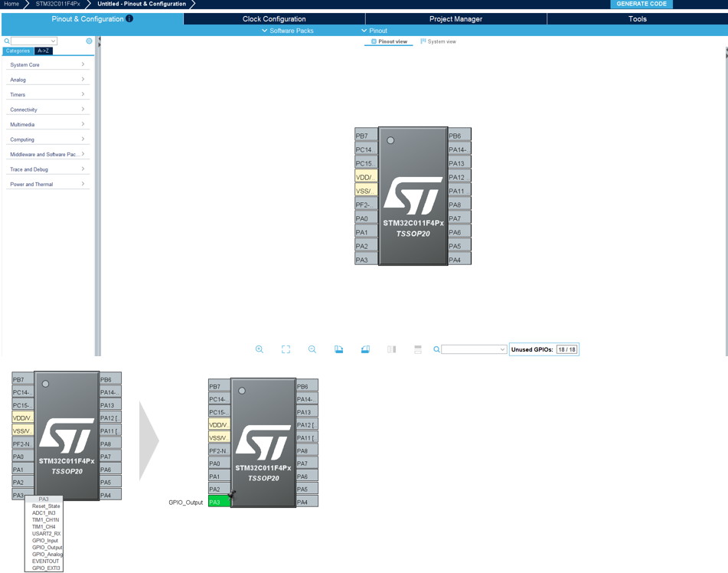Open the Clock Configuration tab
Screen dimensions: 728x573
coord(274,18)
